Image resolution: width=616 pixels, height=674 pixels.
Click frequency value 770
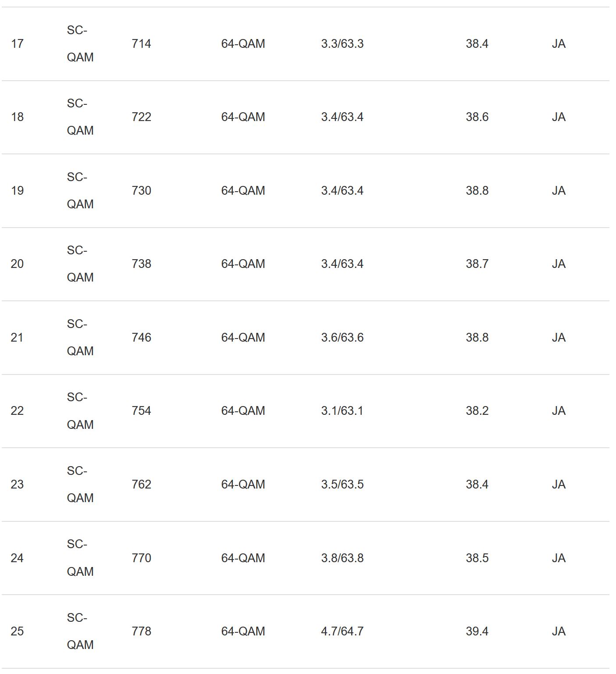[x=141, y=558]
